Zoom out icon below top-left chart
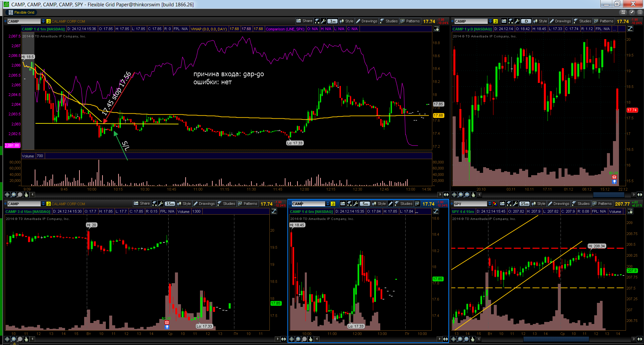Screen dimensions: 644x345 tap(20, 195)
